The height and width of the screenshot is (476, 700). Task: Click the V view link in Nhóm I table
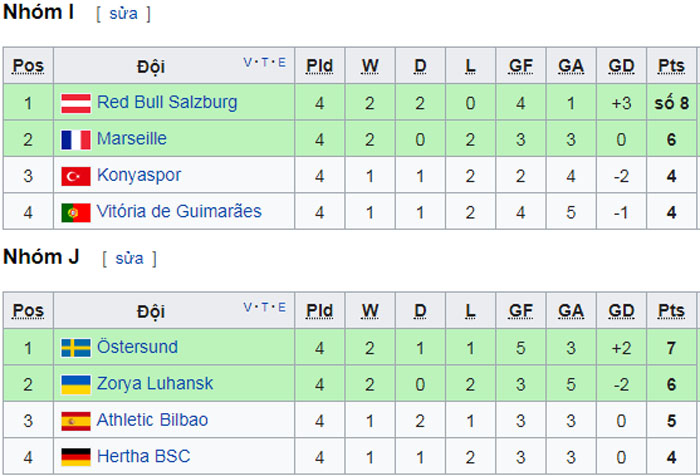click(247, 62)
